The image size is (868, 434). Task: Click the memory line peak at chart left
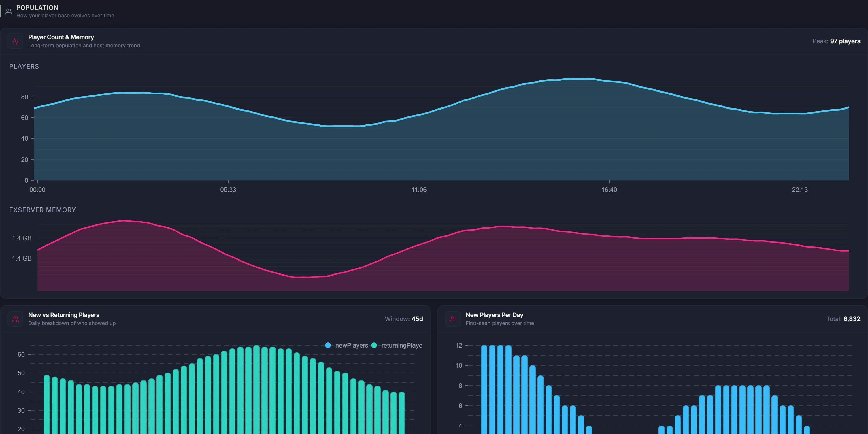click(x=123, y=221)
